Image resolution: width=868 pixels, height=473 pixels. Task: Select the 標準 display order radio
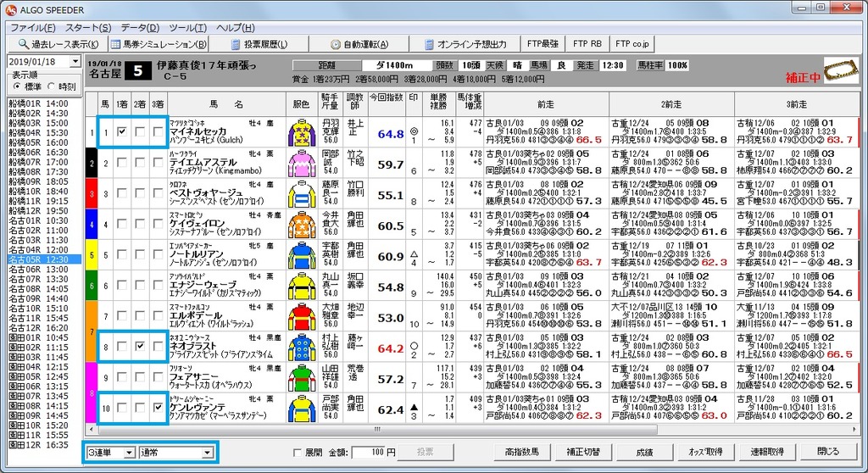pos(17,86)
